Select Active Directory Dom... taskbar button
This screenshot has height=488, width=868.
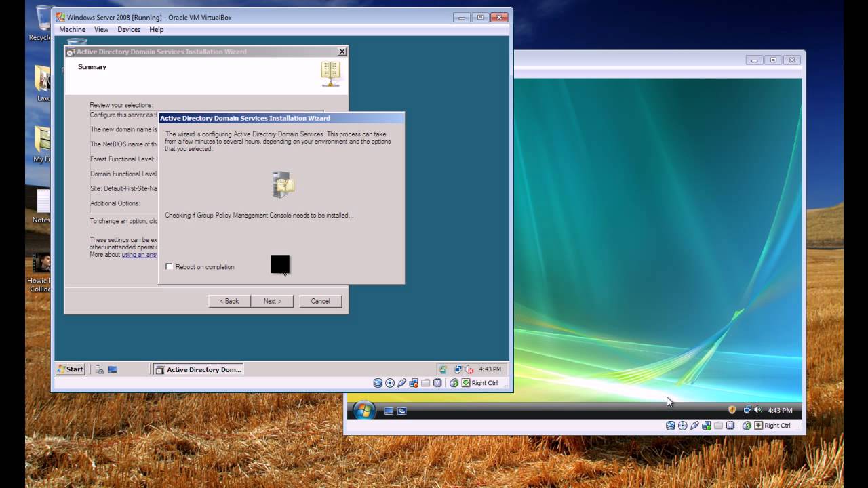[x=198, y=369]
